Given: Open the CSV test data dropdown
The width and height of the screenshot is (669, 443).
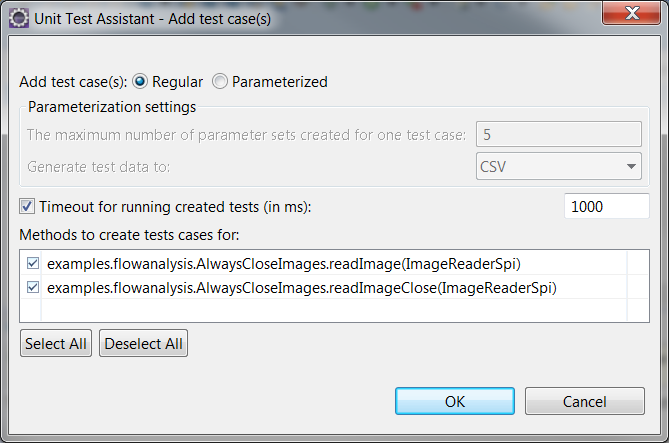Looking at the screenshot, I should [558, 166].
